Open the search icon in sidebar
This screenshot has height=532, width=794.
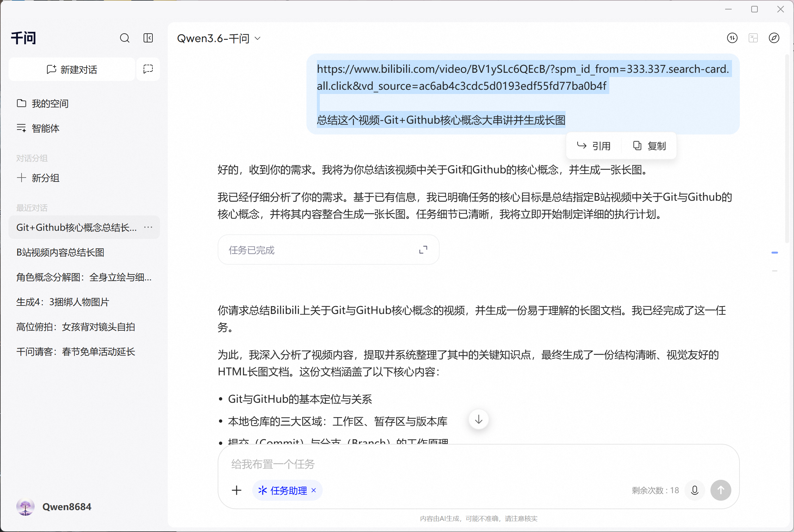124,38
